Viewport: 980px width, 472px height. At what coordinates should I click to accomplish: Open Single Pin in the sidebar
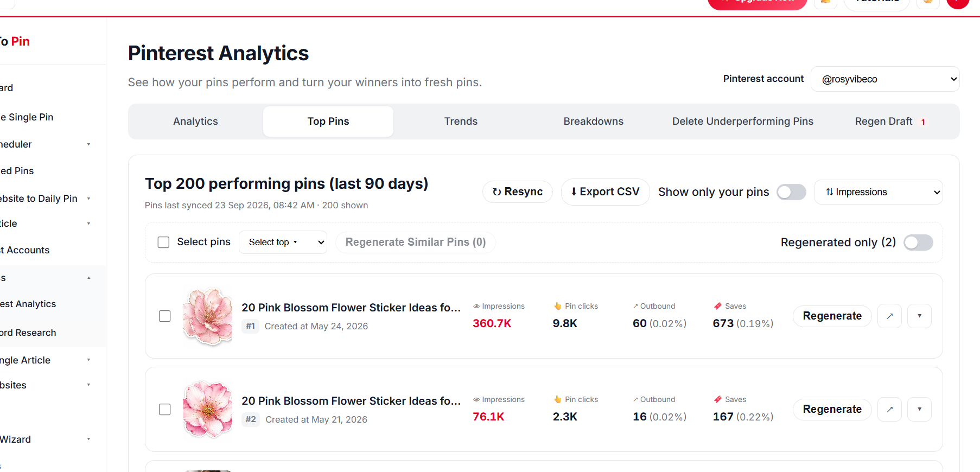point(27,117)
